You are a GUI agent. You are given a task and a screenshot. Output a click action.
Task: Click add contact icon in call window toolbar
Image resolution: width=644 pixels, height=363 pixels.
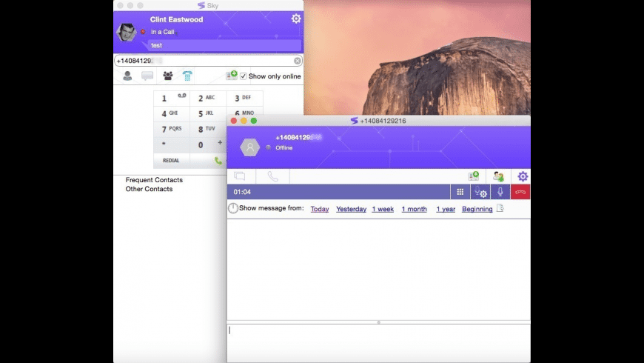click(x=473, y=176)
